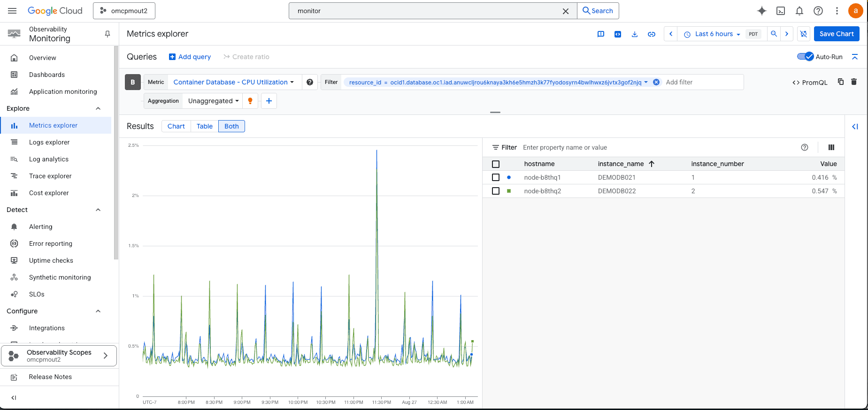
Task: Toggle the Auto-Run switch
Action: point(806,57)
